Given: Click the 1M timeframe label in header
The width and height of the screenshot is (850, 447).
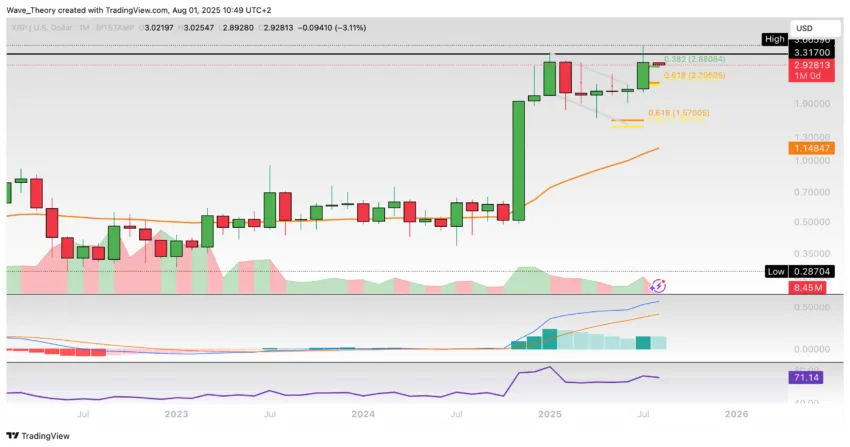Looking at the screenshot, I should click(83, 28).
